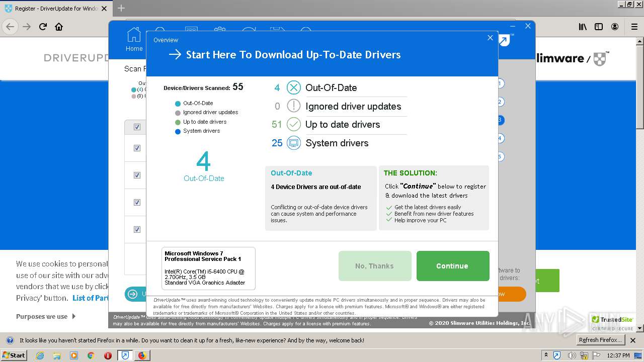This screenshot has height=362, width=644.
Task: Click Refresh Firefox button
Action: point(601,340)
